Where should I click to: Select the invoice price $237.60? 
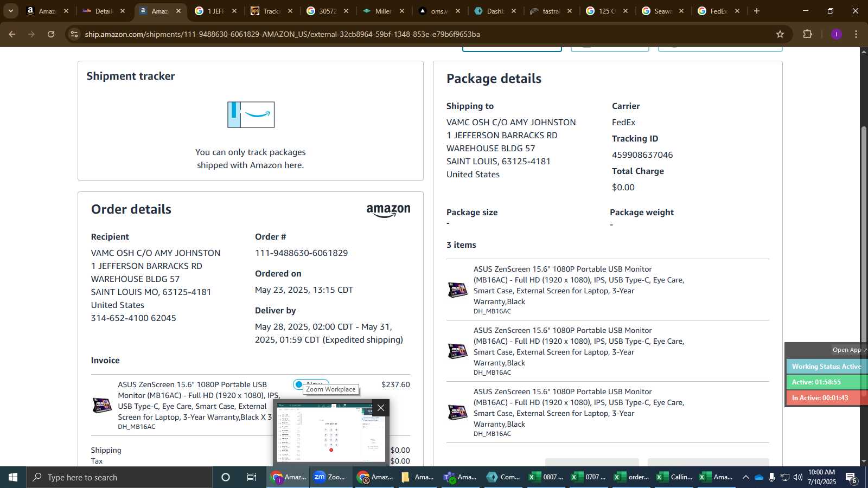395,384
